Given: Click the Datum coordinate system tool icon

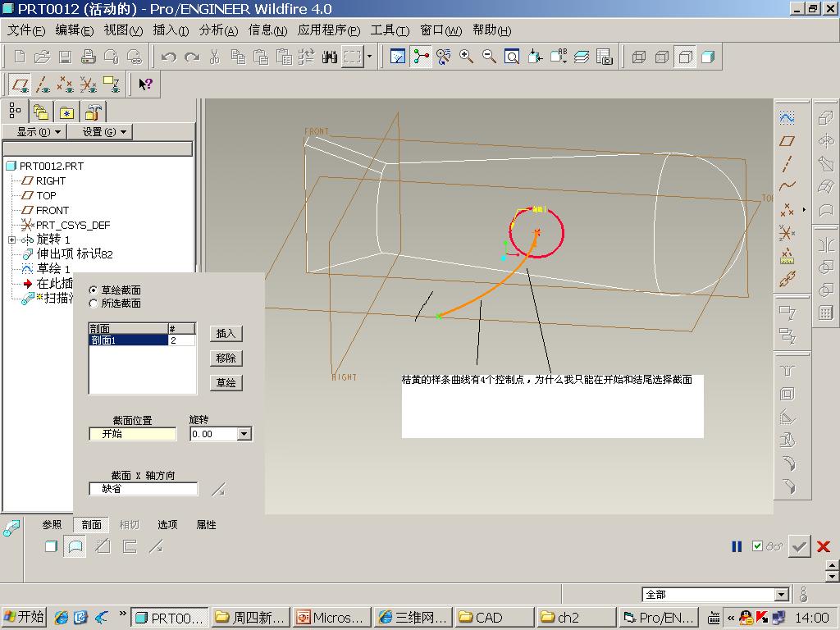Looking at the screenshot, I should 787,232.
